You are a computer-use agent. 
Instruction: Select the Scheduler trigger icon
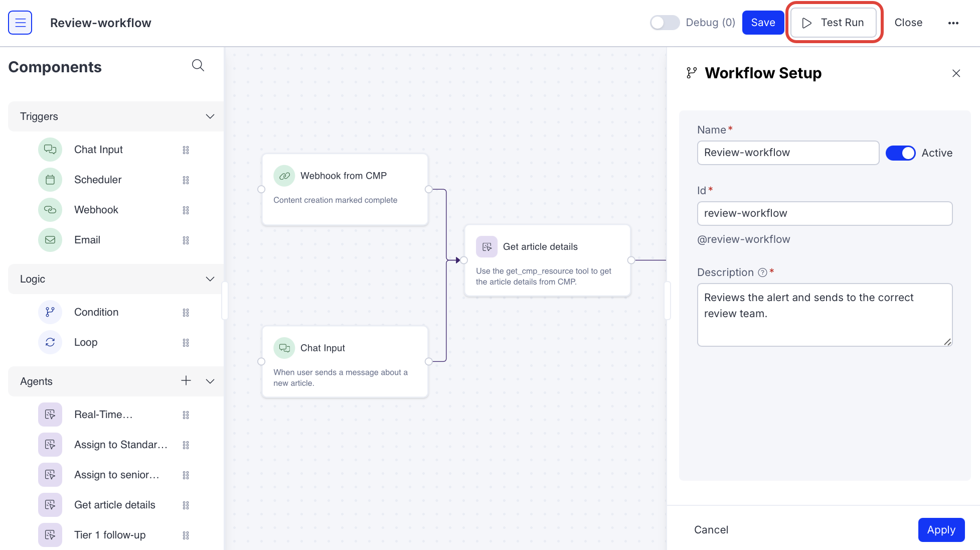coord(50,180)
